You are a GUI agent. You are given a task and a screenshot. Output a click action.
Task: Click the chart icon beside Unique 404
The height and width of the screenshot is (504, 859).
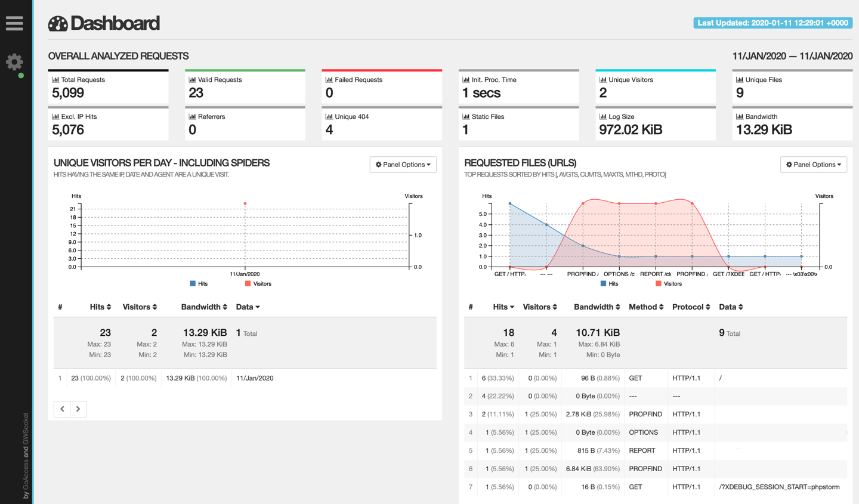[329, 116]
